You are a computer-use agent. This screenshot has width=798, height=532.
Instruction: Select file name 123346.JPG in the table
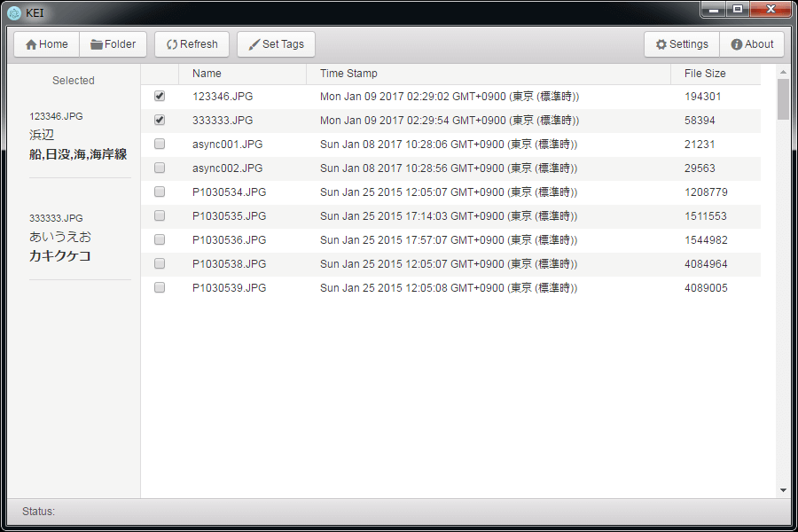[223, 97]
